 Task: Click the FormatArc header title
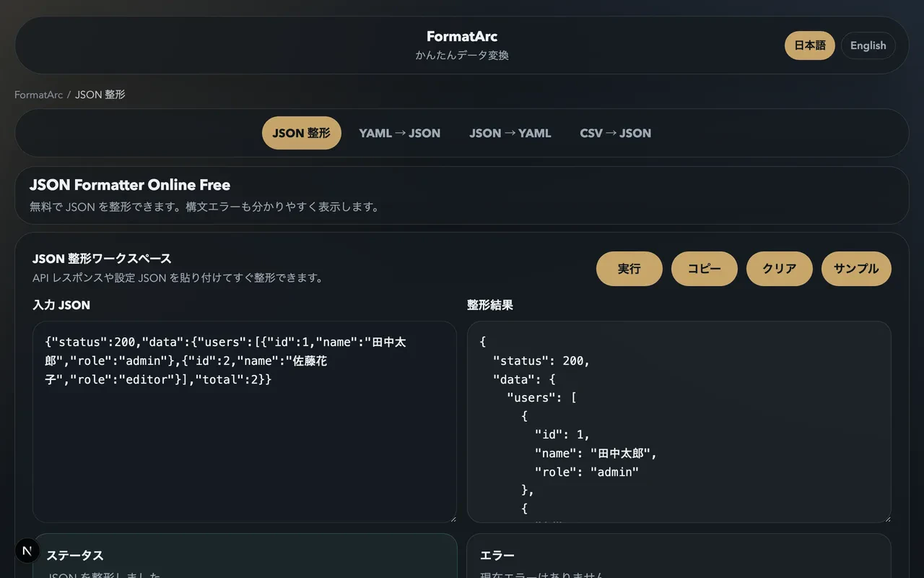(462, 36)
